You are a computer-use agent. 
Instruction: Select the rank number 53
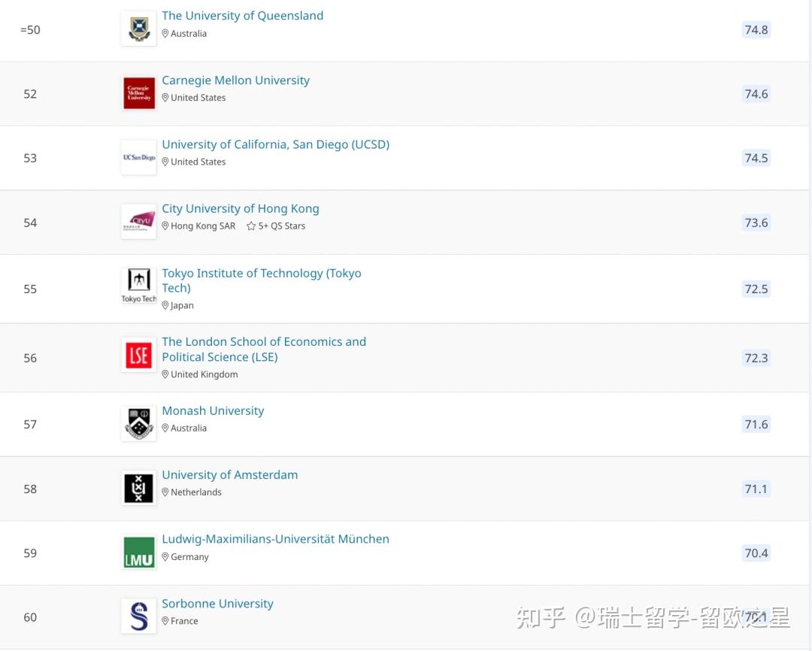(x=30, y=159)
